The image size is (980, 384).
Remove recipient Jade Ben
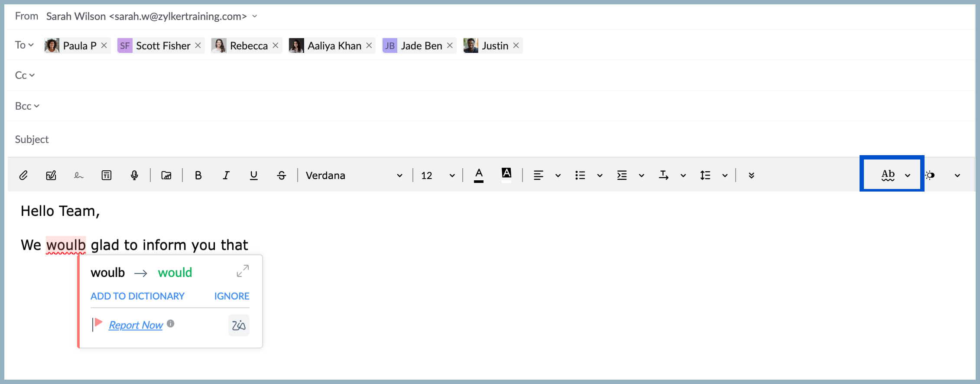click(x=450, y=46)
